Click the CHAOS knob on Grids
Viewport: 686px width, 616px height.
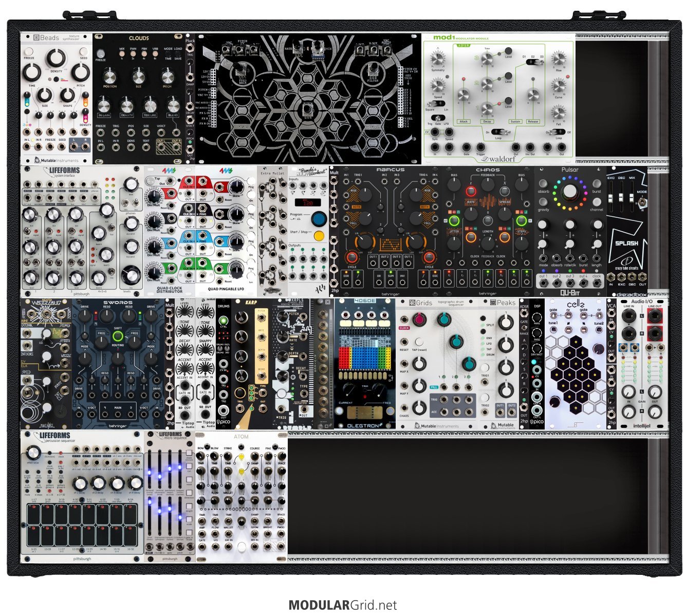pyautogui.click(x=419, y=408)
